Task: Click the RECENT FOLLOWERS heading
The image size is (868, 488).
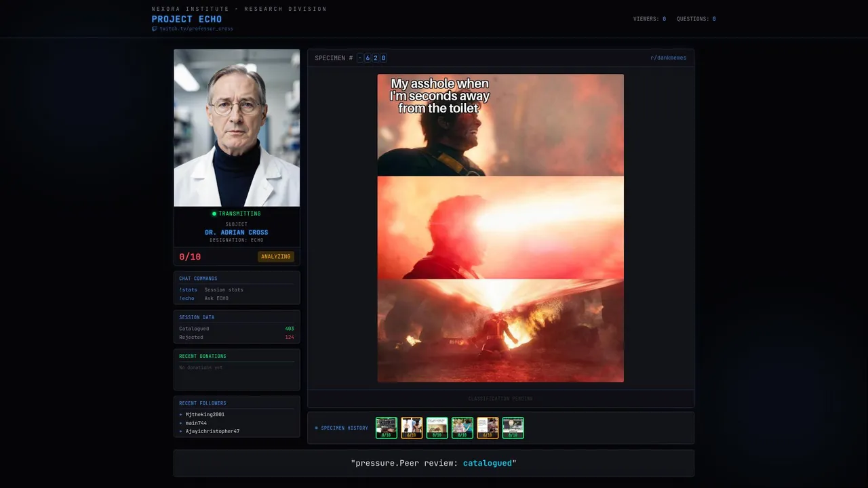Action: [203, 403]
